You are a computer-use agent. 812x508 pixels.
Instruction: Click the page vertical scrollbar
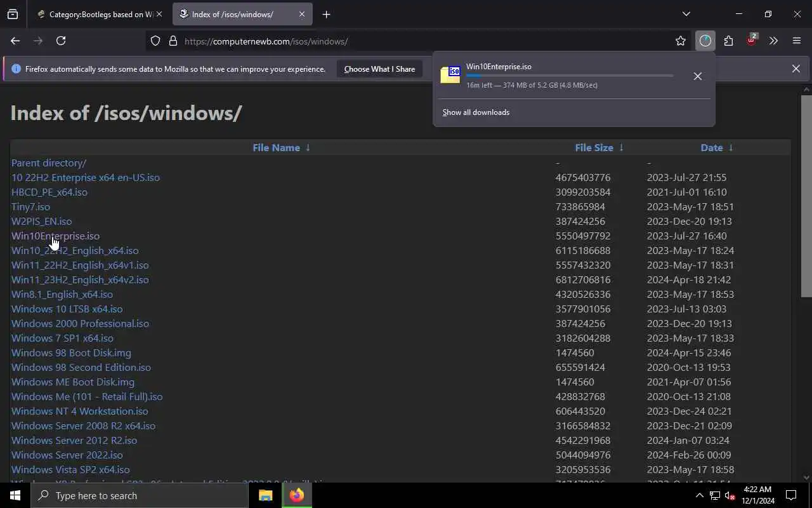coord(806,196)
